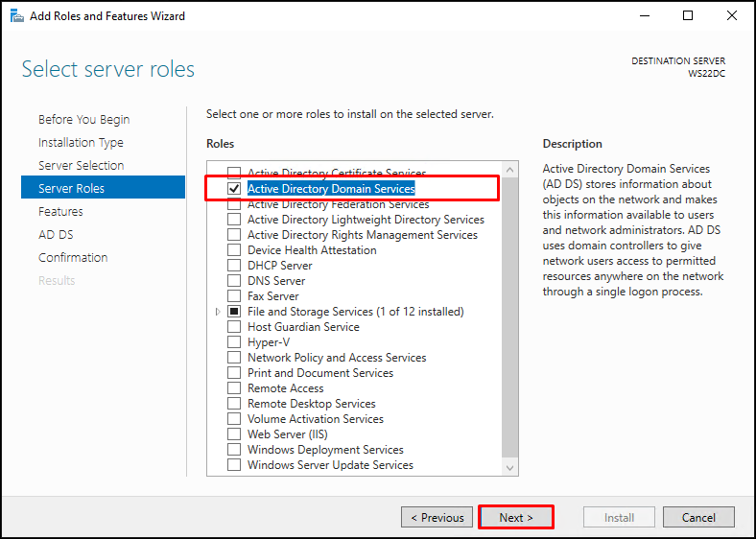Check the DHCP Server role

point(234,266)
